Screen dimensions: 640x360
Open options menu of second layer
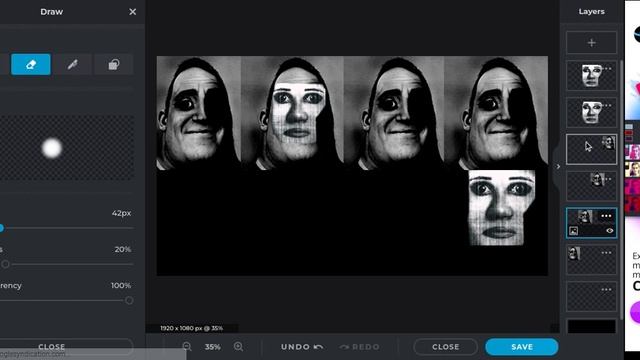tap(607, 105)
